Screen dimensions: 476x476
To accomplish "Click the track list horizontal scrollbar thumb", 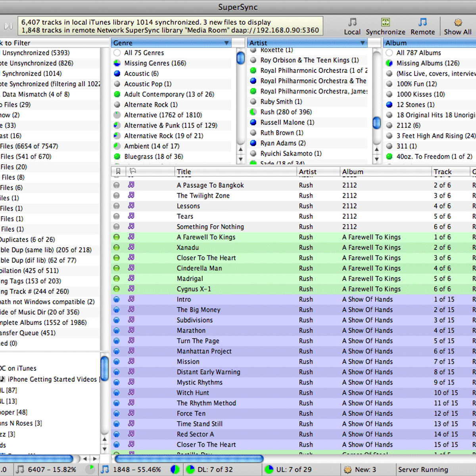I will [189, 459].
